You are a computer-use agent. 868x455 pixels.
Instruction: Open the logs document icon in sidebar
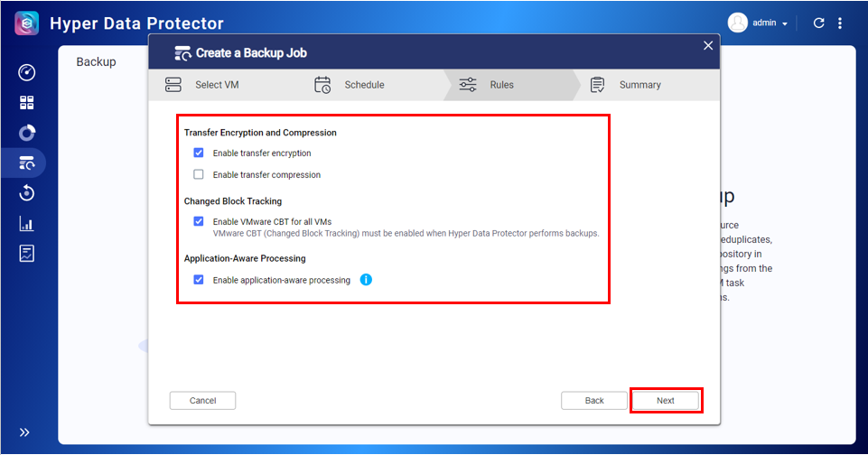point(26,254)
